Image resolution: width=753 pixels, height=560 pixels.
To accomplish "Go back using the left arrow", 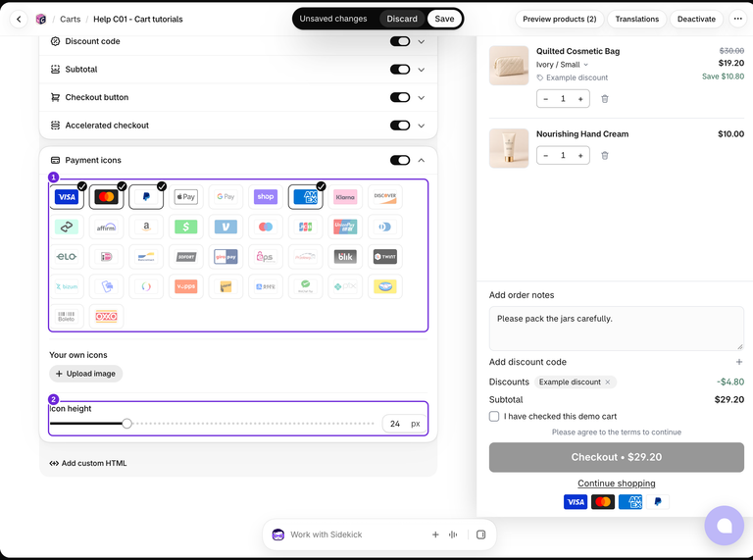I will click(19, 20).
